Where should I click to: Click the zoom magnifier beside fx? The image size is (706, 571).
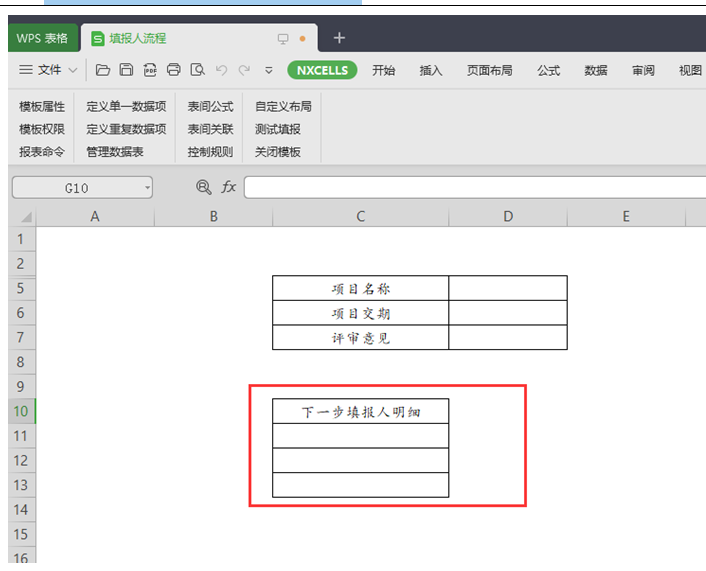(x=204, y=187)
